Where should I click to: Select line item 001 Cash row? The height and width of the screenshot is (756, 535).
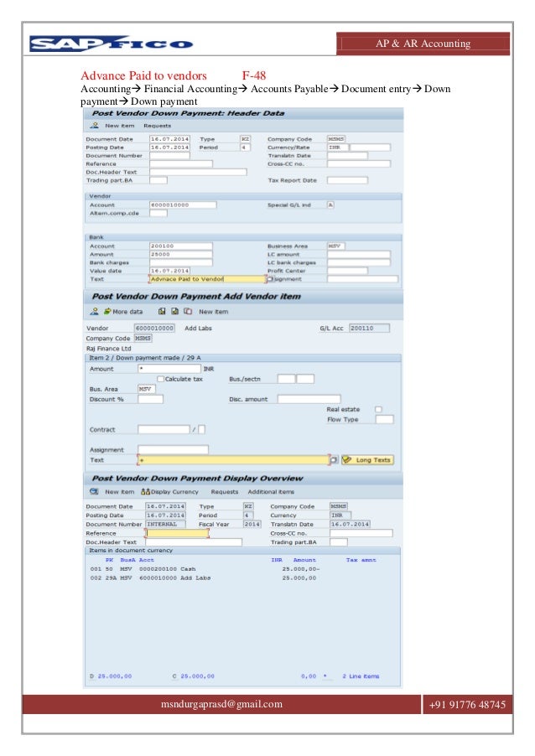205,569
